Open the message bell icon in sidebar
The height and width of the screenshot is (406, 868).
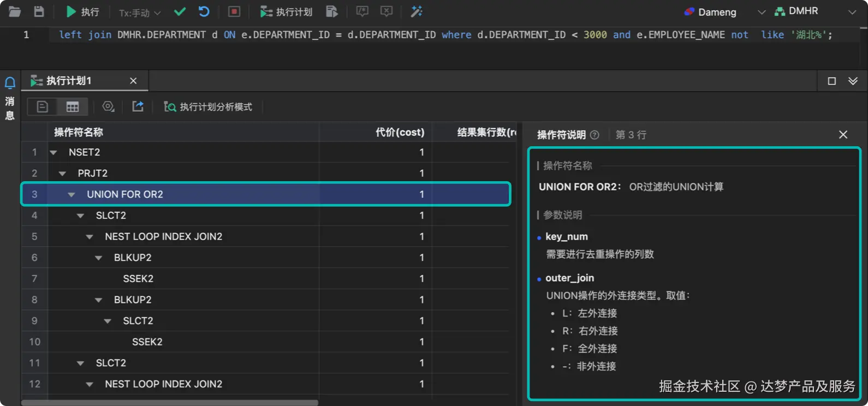tap(10, 83)
